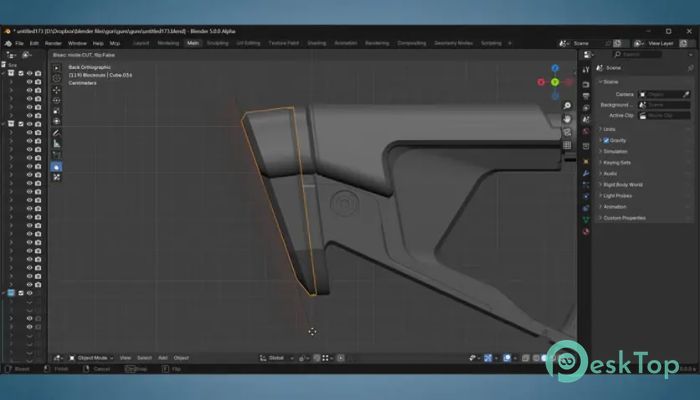Switch to the Geometry Nodes workspace tab
The height and width of the screenshot is (400, 700).
(x=453, y=43)
